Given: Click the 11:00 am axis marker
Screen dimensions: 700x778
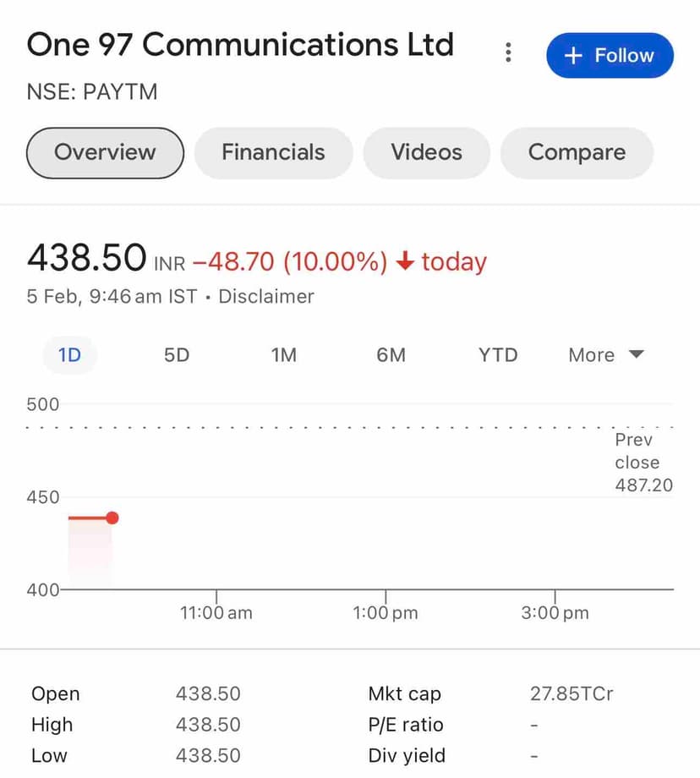Looking at the screenshot, I should 216,612.
